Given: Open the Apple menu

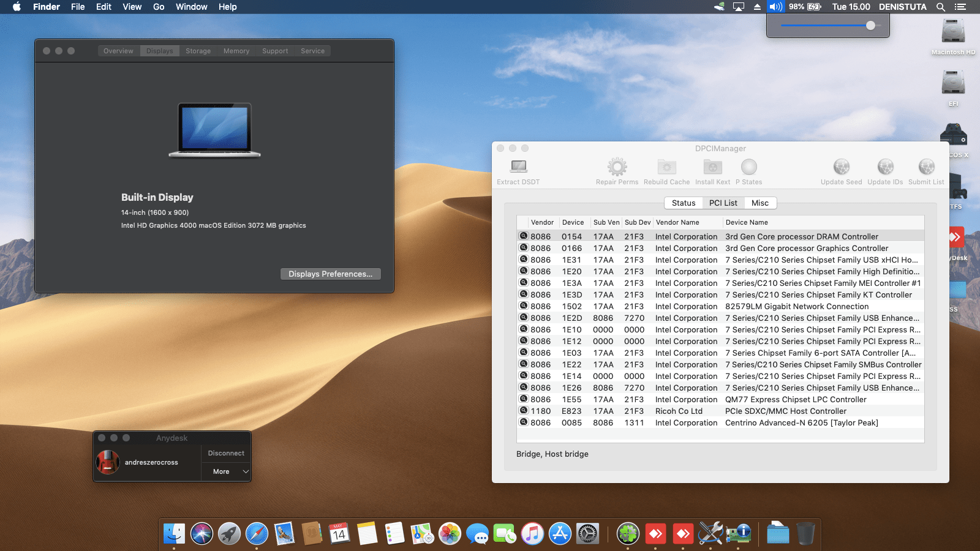Looking at the screenshot, I should (x=17, y=7).
